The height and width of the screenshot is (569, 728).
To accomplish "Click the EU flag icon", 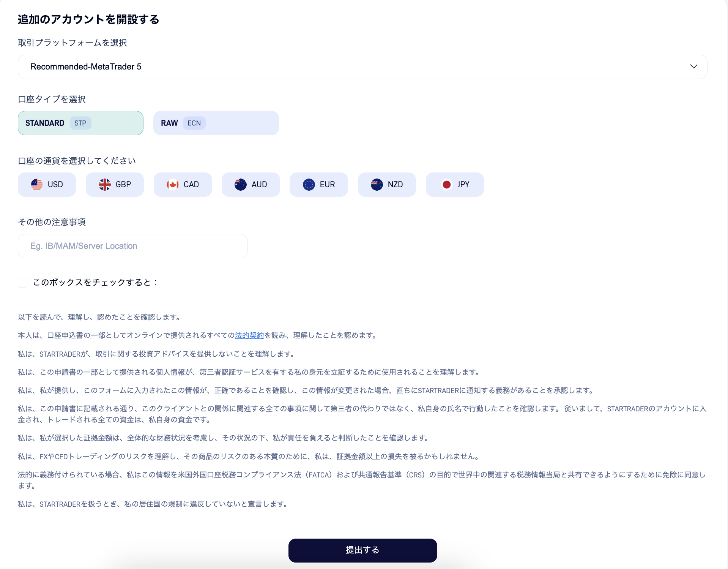I will pos(309,185).
